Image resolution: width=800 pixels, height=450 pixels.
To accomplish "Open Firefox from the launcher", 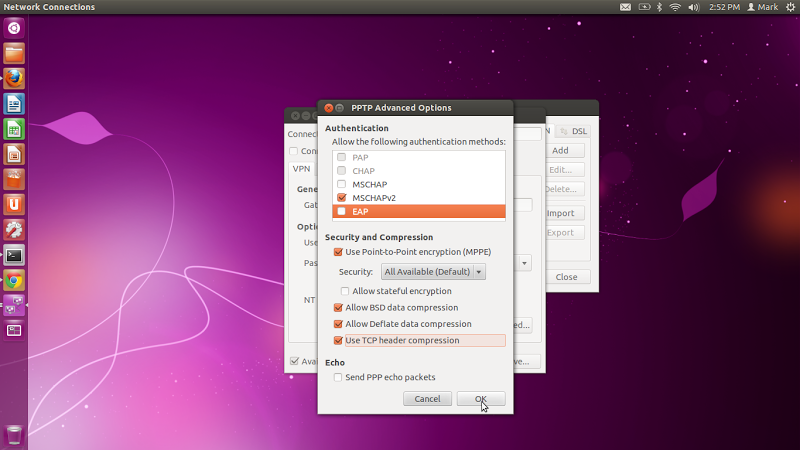I will pyautogui.click(x=14, y=79).
